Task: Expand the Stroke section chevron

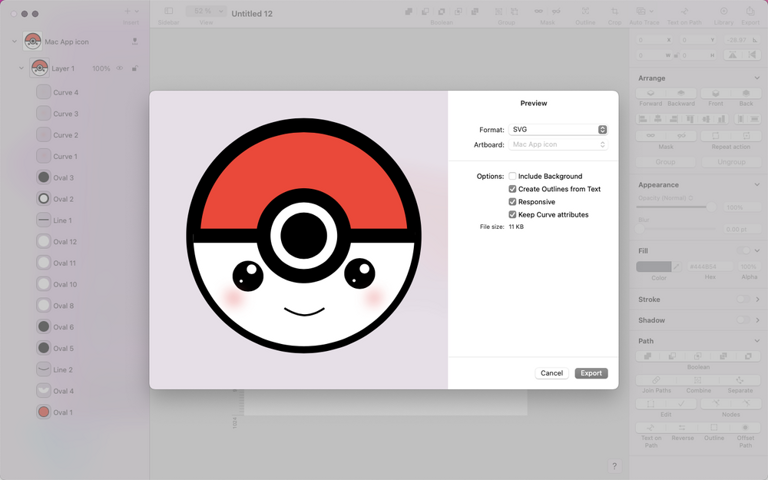Action: click(x=757, y=299)
